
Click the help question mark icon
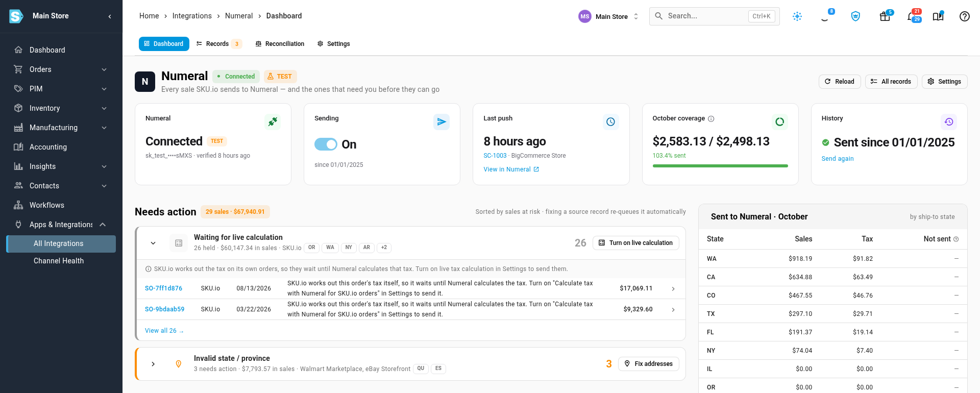point(965,16)
